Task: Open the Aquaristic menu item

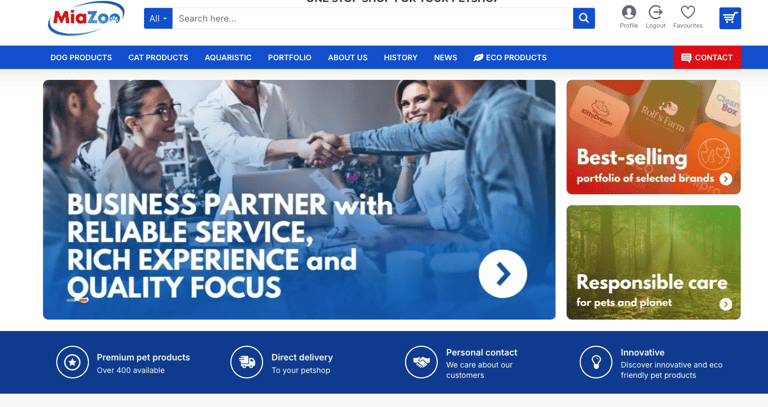Action: (228, 57)
